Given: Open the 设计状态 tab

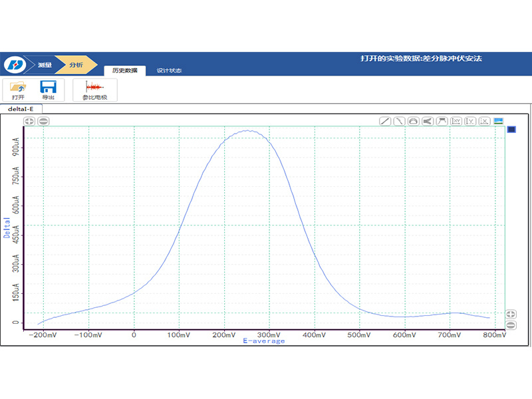Looking at the screenshot, I should (169, 70).
